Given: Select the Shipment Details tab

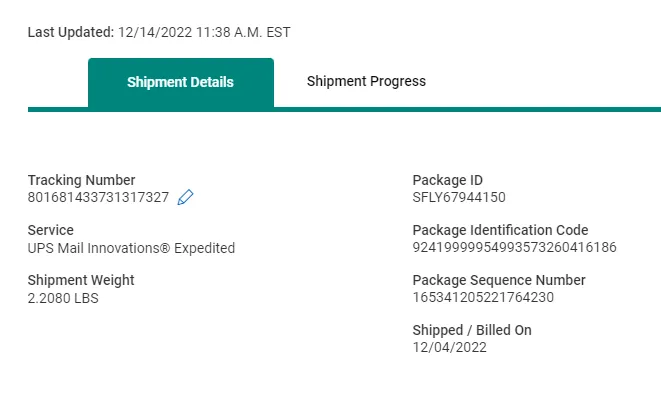Looking at the screenshot, I should click(181, 83).
